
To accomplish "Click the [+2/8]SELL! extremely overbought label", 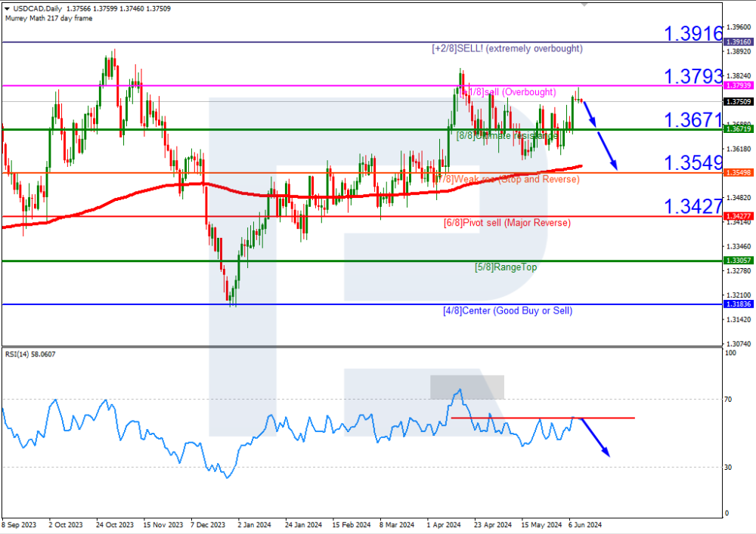I will tap(507, 48).
